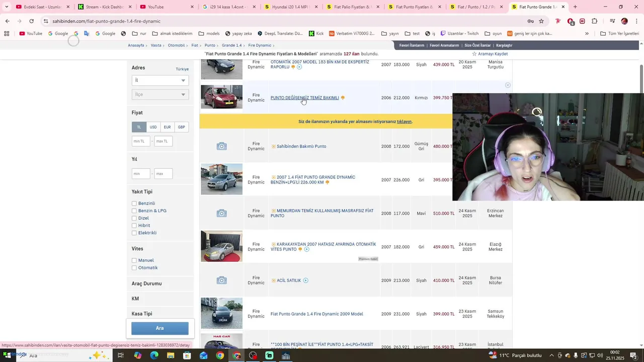644x362 pixels.
Task: Go back to previous page
Action: tap(7, 21)
